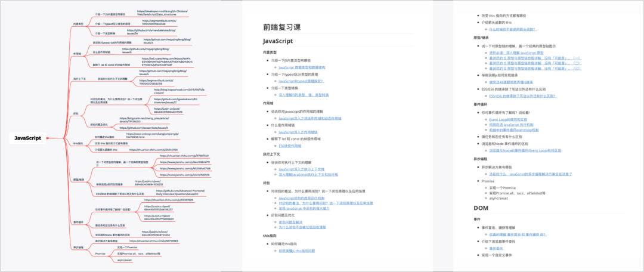Open the Advanced-Frontend Daily-Interview-Question URL in mind map
This screenshot has width=644, height=272.
click(180, 192)
